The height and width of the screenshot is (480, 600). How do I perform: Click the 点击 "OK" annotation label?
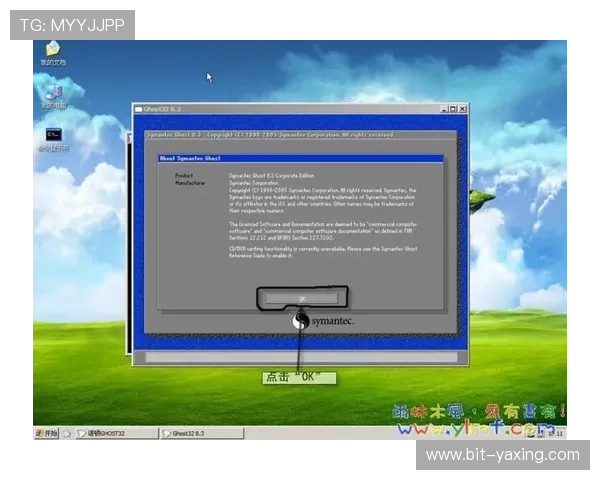(x=297, y=378)
